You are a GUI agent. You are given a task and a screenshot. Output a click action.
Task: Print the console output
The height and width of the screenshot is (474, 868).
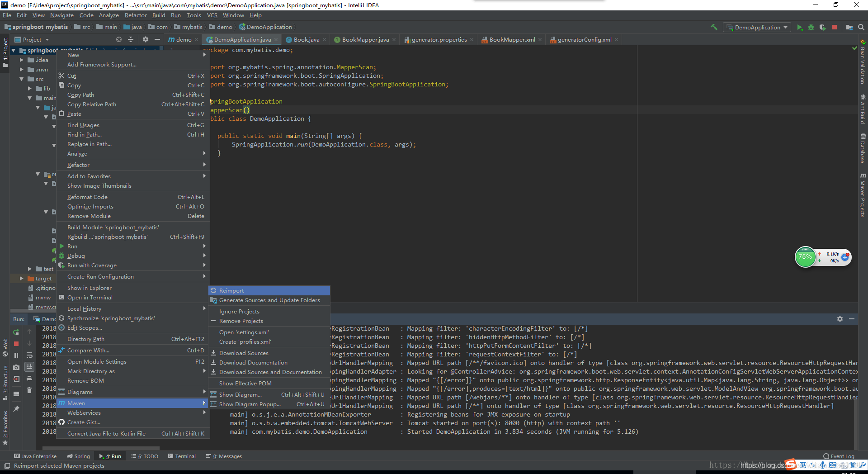pos(29,379)
